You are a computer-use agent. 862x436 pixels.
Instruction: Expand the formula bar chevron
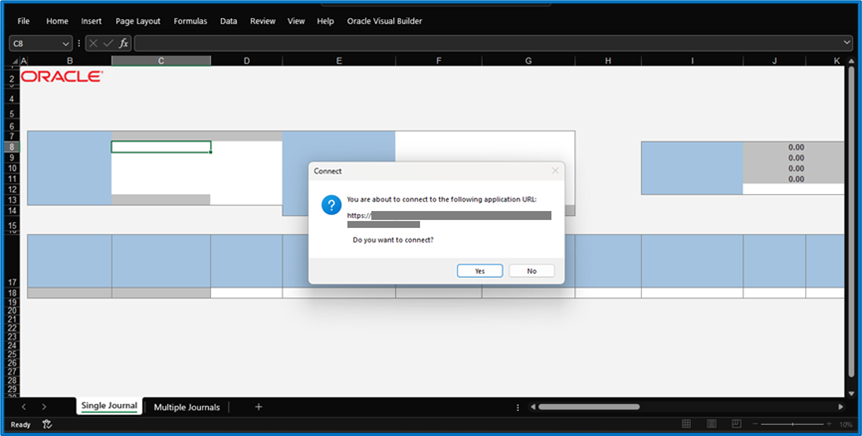click(x=847, y=42)
